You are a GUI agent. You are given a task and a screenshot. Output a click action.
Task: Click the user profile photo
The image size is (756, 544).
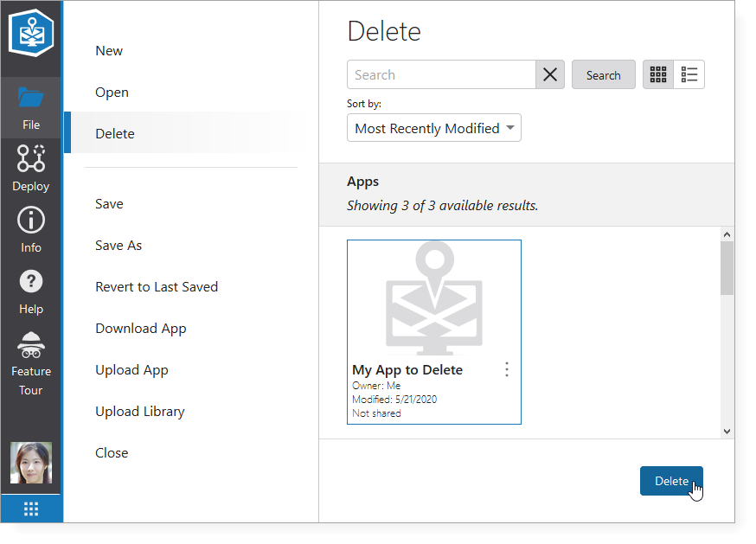[31, 464]
